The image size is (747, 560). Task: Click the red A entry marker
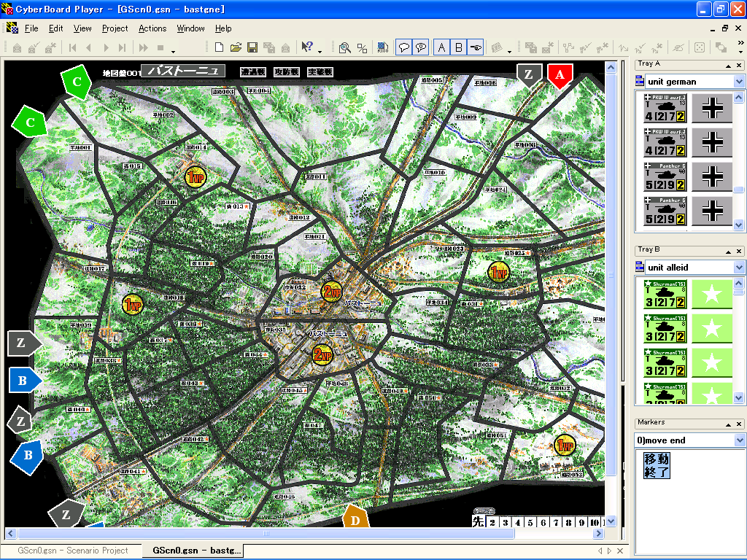[560, 75]
